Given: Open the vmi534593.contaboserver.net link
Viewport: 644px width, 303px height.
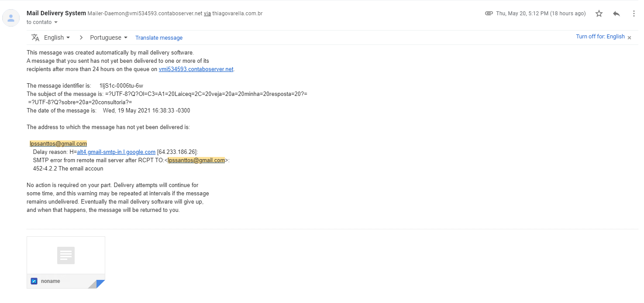Looking at the screenshot, I should (x=196, y=69).
